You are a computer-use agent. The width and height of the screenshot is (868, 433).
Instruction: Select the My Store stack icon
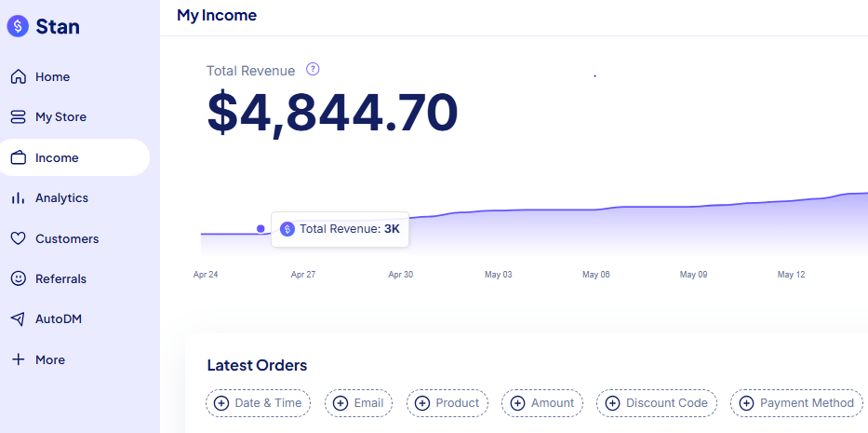(x=19, y=117)
